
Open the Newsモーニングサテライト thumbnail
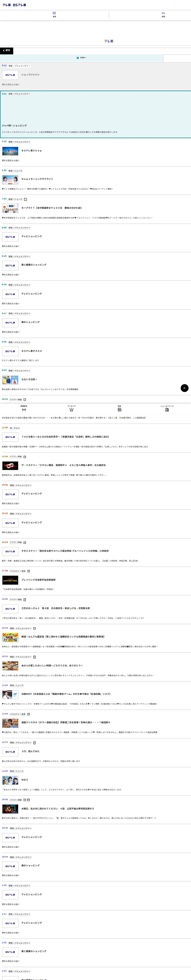(10, 180)
